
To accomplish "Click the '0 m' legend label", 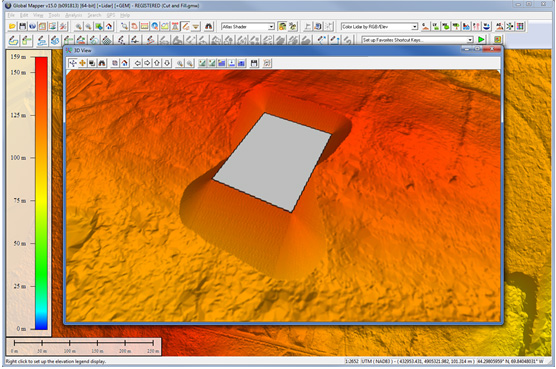I will [x=21, y=329].
